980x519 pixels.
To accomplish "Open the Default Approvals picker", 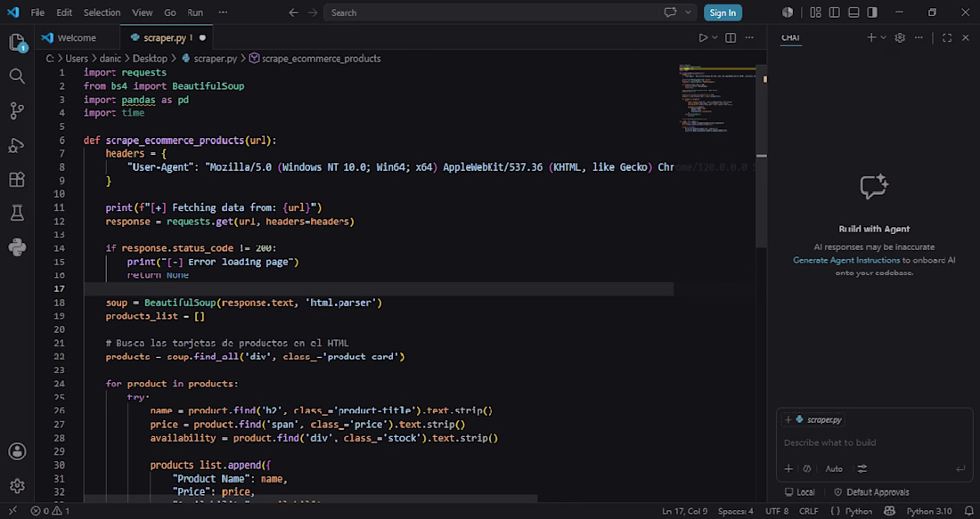I will (871, 492).
